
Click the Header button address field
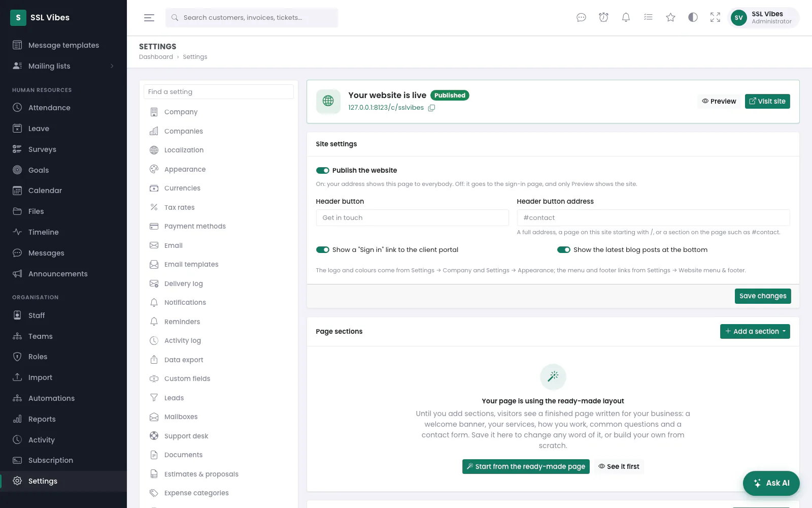click(x=653, y=218)
